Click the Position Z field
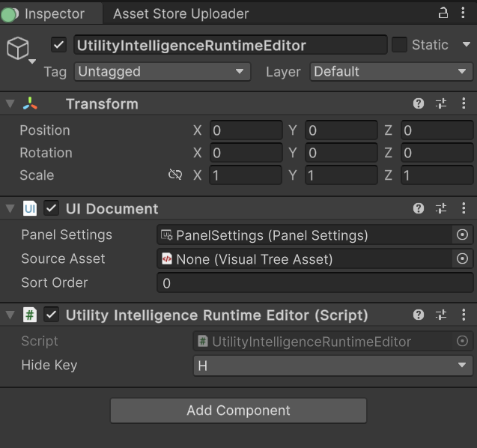This screenshot has height=448, width=477. pos(437,130)
